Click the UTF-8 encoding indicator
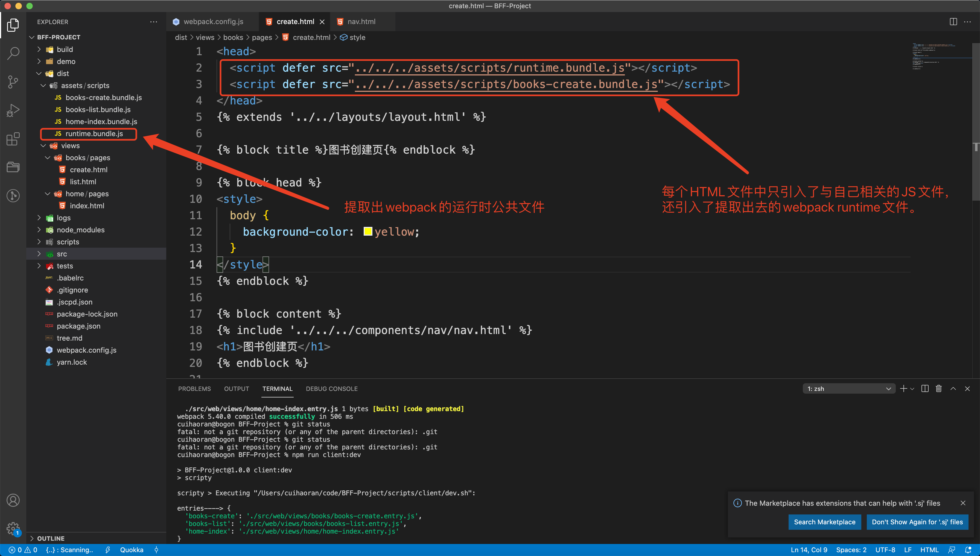Screen dimensions: 980x556 pos(885,550)
